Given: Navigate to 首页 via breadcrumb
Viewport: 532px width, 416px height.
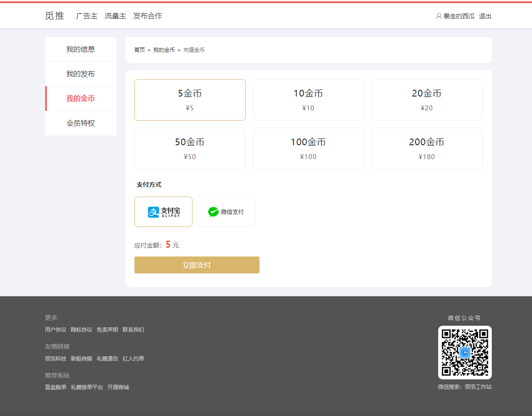Looking at the screenshot, I should coord(139,50).
